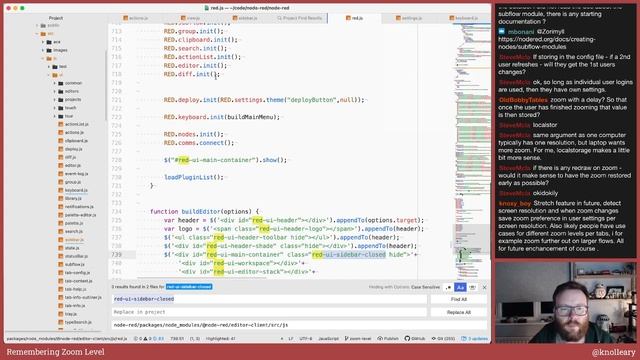Switch to the view.js editor tab

tap(191, 18)
